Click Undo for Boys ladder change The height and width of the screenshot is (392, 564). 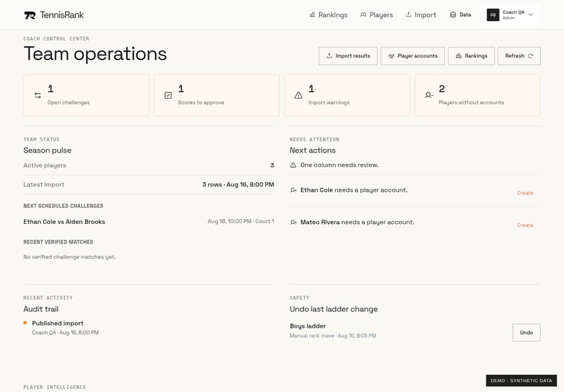526,332
